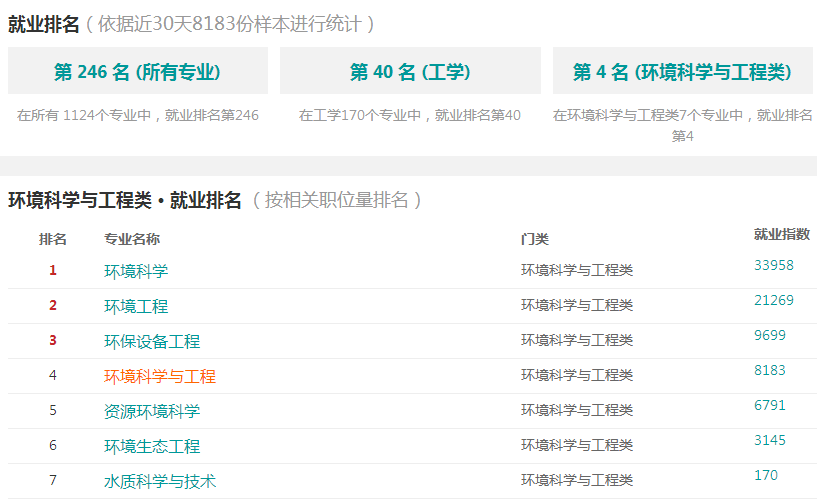Image resolution: width=817 pixels, height=500 pixels.
Task: Click 门类 cell in the 环境工程 row
Action: 577,305
